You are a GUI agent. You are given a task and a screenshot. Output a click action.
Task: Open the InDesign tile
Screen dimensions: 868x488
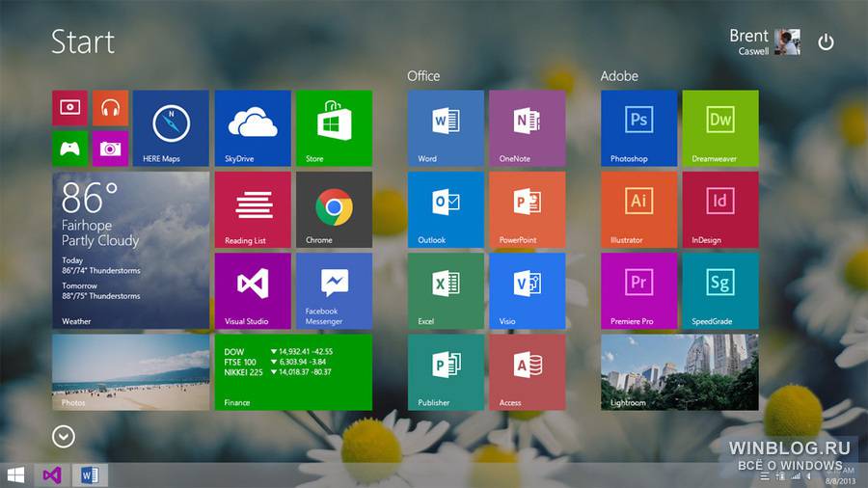coord(720,209)
